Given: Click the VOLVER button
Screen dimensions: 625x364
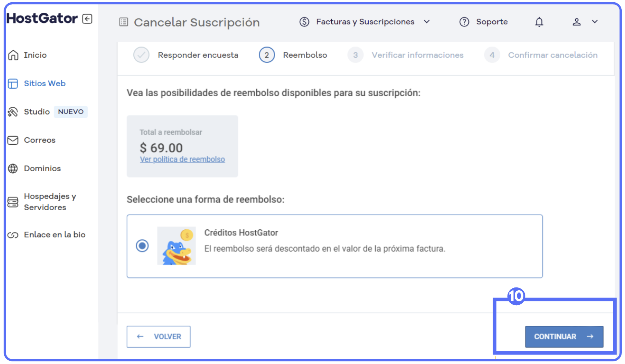Looking at the screenshot, I should [x=158, y=336].
